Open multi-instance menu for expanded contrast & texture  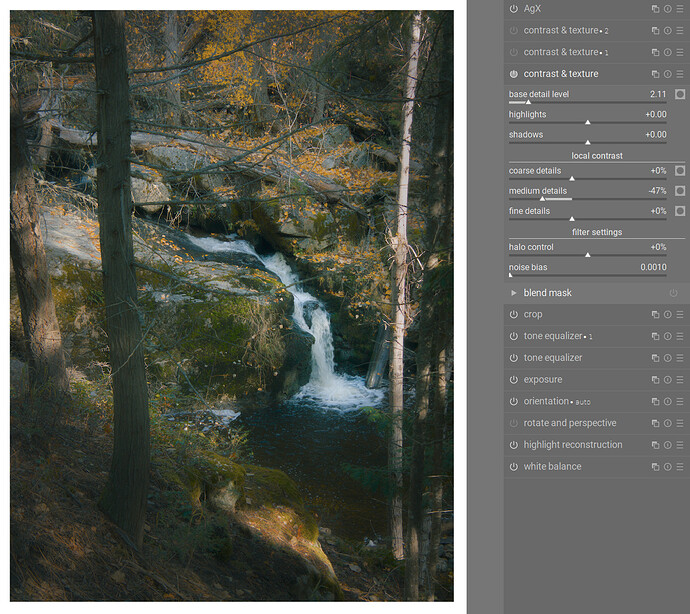(x=655, y=74)
